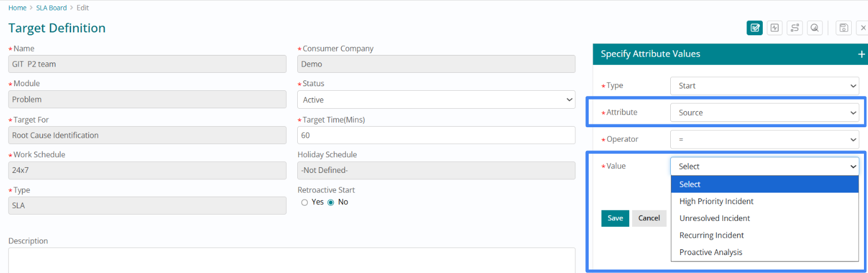Open the chart magnifier analysis icon
Screen dimensions: 868x273
815,28
